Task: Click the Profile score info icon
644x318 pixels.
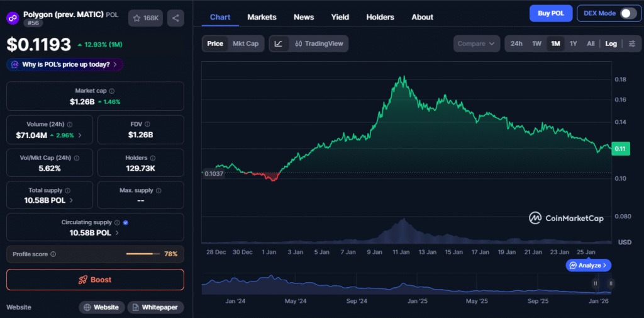Action: tap(53, 254)
